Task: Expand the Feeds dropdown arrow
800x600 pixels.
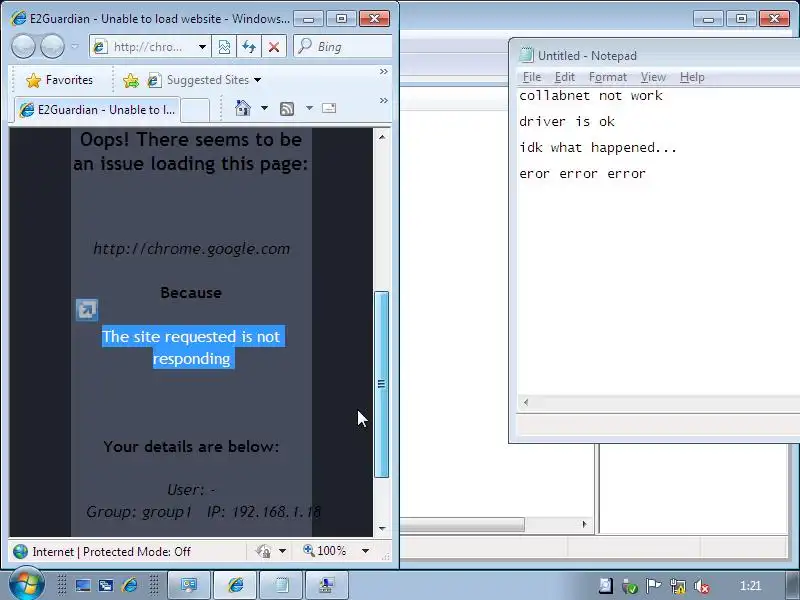Action: pos(309,108)
